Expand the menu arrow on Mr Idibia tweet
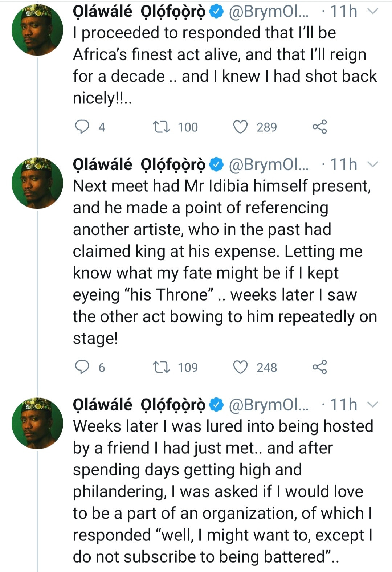The width and height of the screenshot is (392, 572). tap(373, 165)
